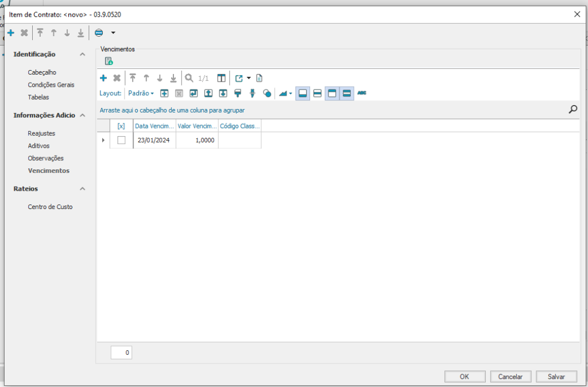Click the search magnifier right of the group panel
The height and width of the screenshot is (387, 588).
[572, 109]
